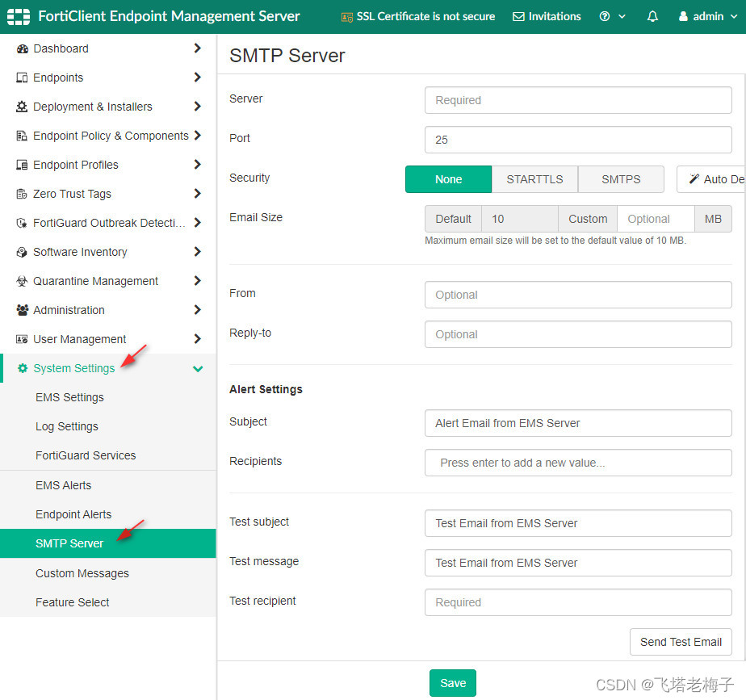The width and height of the screenshot is (746, 700).
Task: Open Custom Messages submenu item
Action: click(x=82, y=573)
